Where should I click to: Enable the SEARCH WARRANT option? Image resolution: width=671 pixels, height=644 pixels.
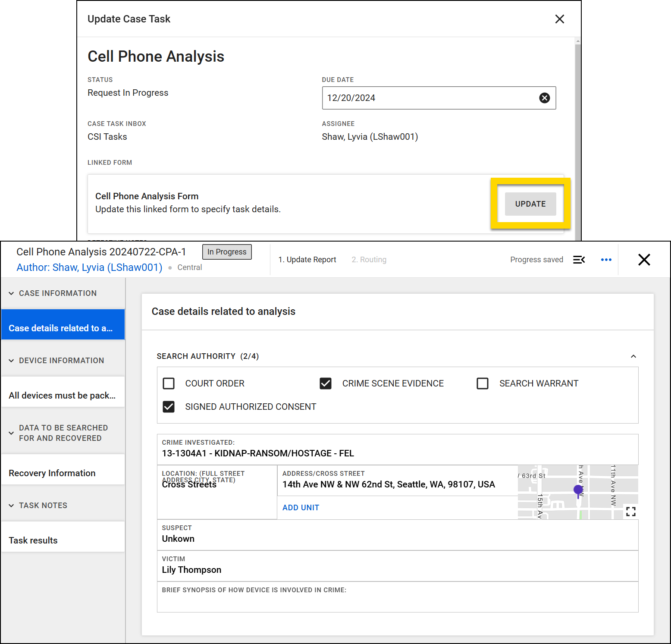click(482, 383)
